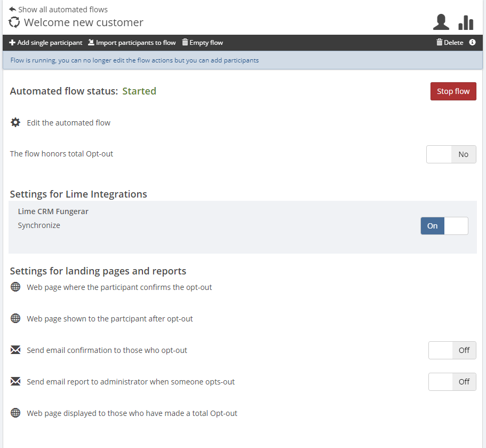Viewport: 486px width, 448px height.
Task: Select Add single participant in toolbar
Action: [x=46, y=43]
